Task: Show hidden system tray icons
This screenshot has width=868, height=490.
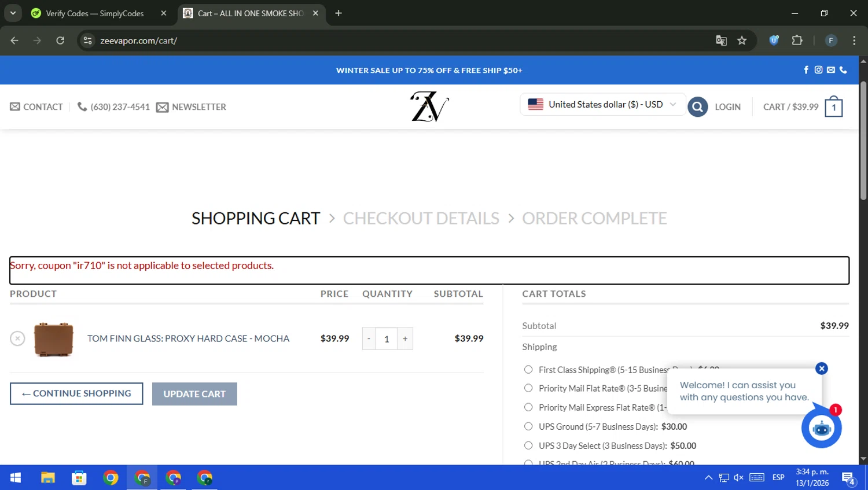Action: pyautogui.click(x=708, y=478)
